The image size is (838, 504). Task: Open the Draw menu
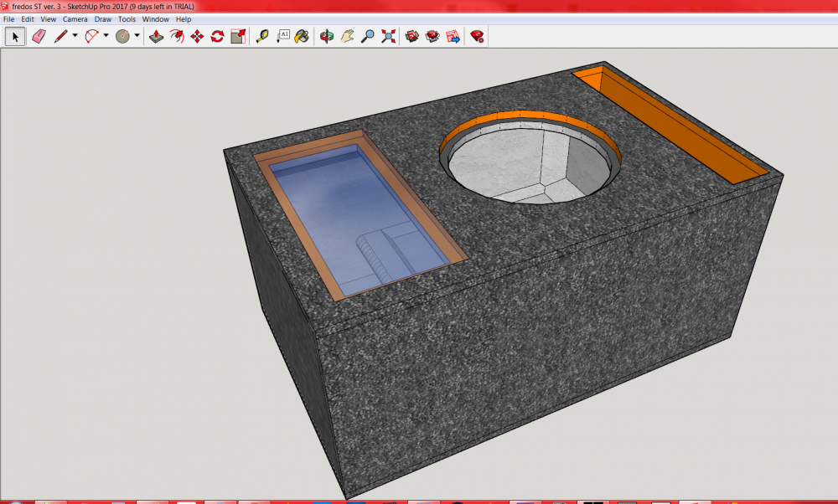coord(102,19)
